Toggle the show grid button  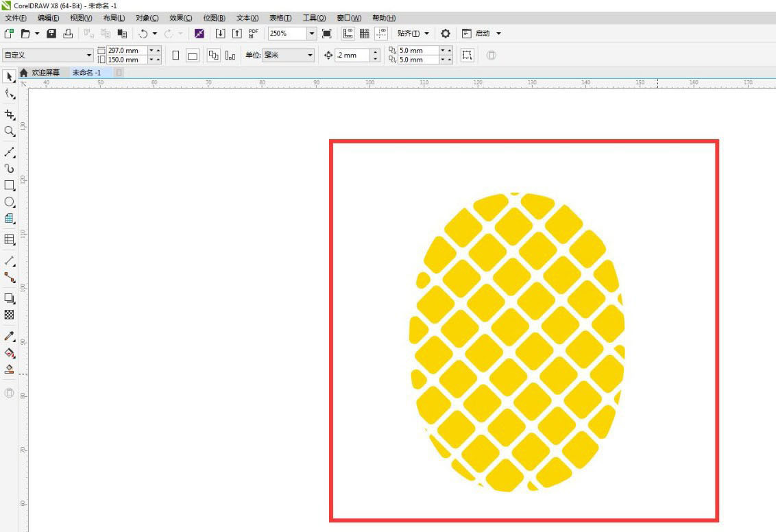(365, 33)
